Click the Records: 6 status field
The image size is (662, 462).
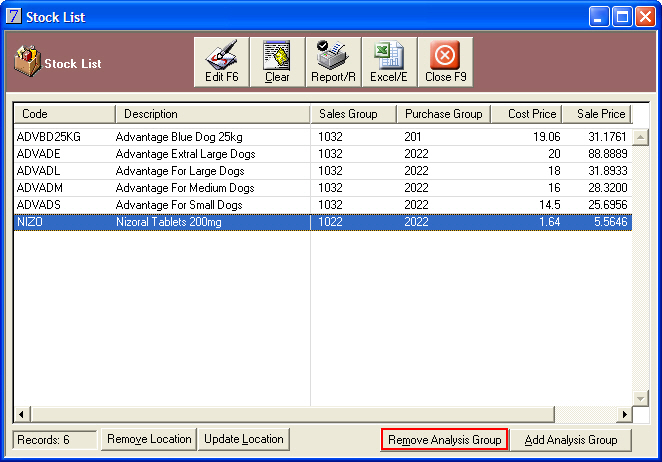click(55, 440)
